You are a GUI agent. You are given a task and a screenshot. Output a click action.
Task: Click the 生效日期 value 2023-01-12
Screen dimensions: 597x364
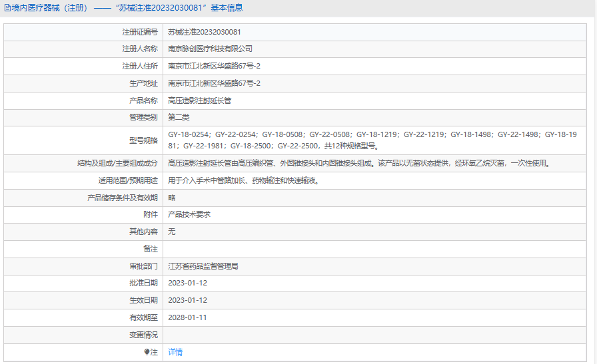pyautogui.click(x=188, y=301)
